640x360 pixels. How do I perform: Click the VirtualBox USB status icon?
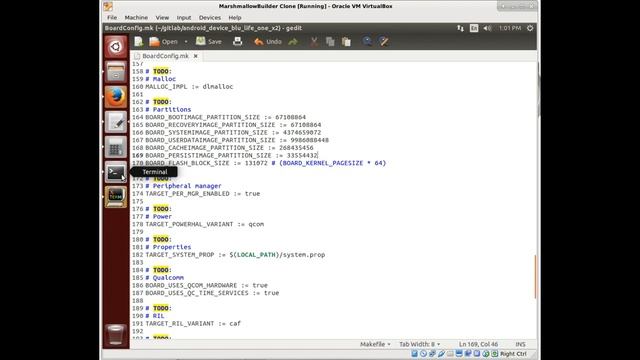coord(441,354)
